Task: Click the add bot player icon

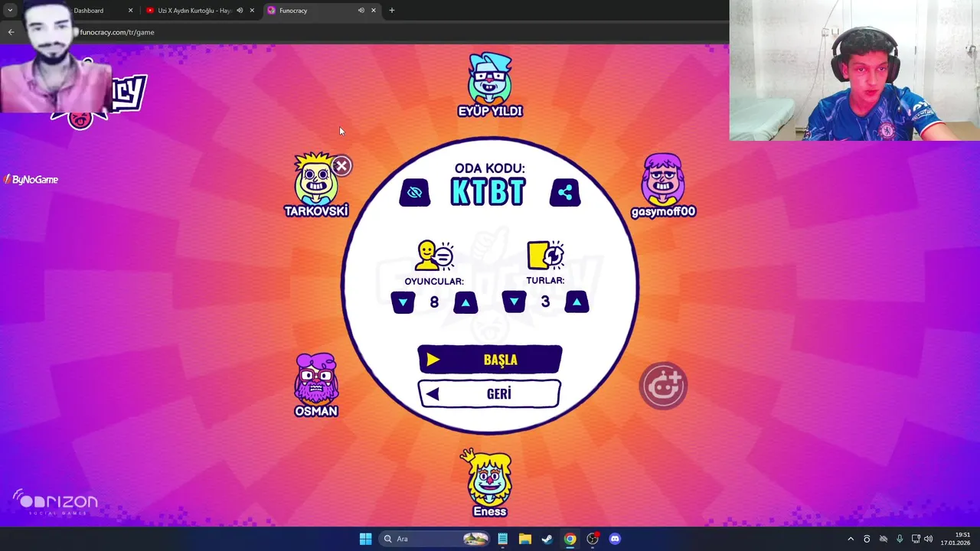Action: click(663, 386)
